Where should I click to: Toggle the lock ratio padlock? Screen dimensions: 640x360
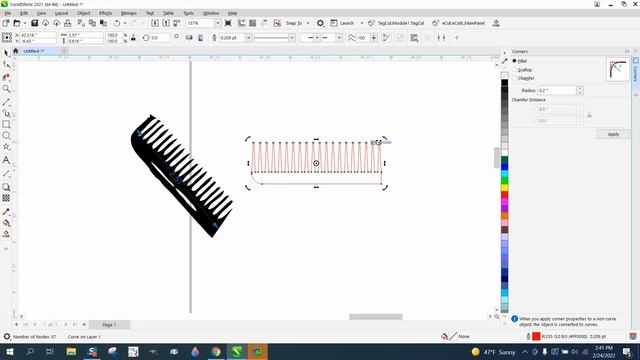coord(133,38)
